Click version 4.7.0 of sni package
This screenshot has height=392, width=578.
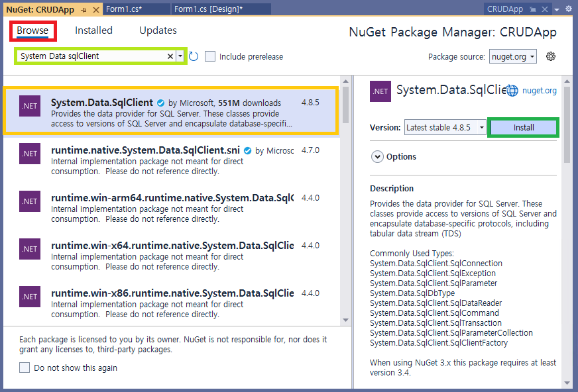click(x=310, y=150)
